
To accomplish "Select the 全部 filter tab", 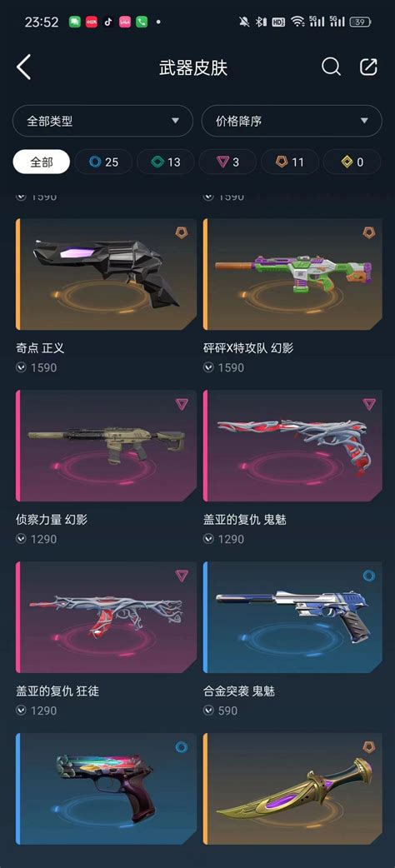I will coord(42,162).
